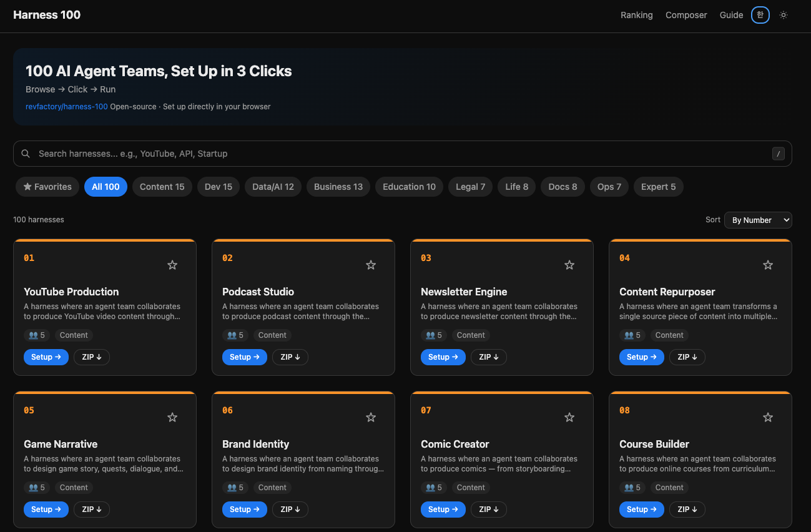The image size is (811, 532).
Task: Filter by Business 13
Action: click(338, 187)
